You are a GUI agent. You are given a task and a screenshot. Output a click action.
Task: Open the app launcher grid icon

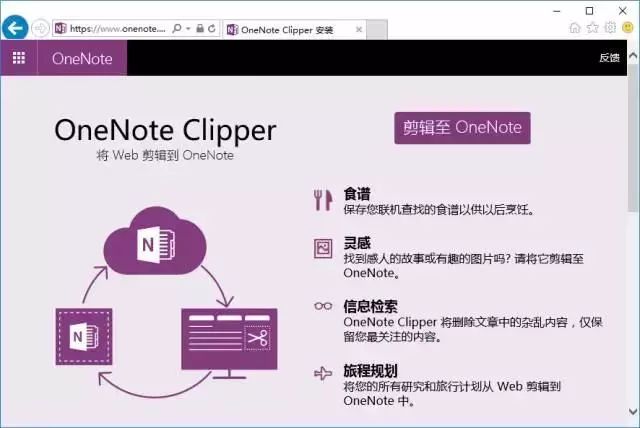[x=19, y=58]
